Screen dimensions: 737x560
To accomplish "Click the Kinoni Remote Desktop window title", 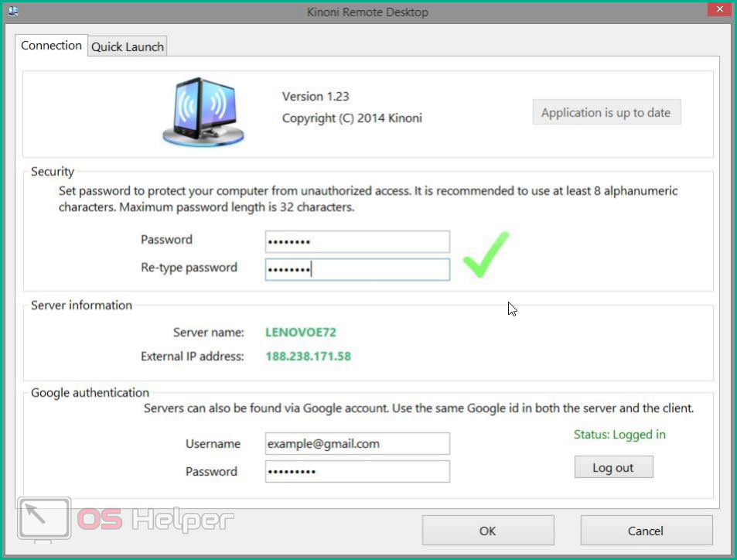I will 368,12.
